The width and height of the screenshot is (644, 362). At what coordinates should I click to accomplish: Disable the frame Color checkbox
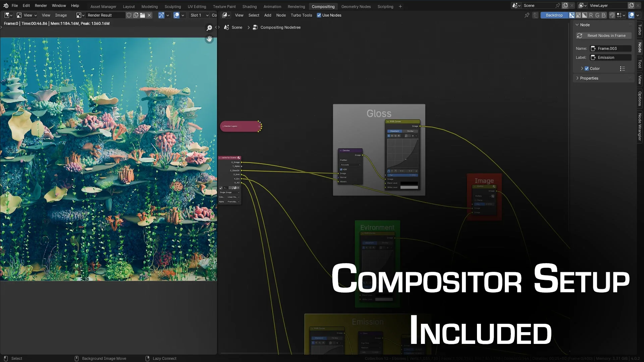[x=587, y=68]
